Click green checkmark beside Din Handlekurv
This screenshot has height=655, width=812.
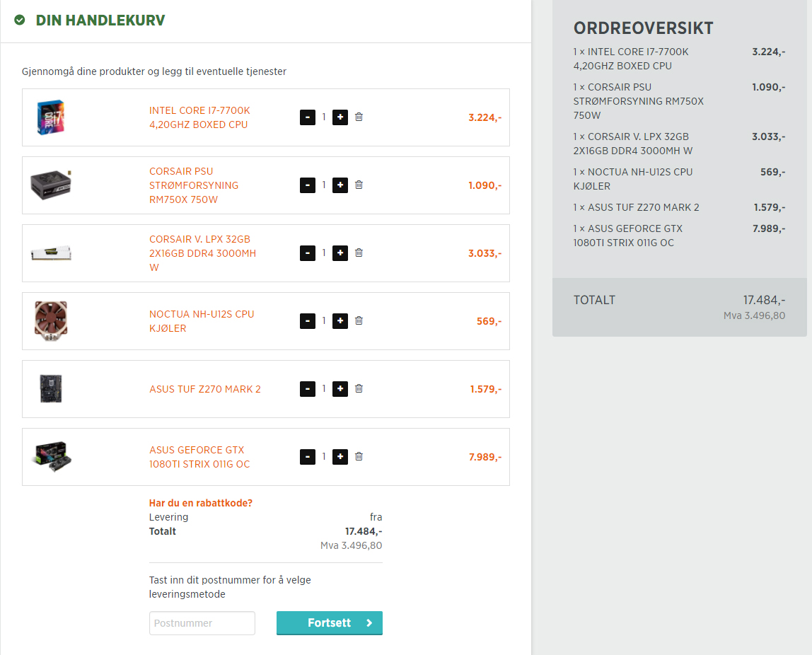click(x=20, y=21)
